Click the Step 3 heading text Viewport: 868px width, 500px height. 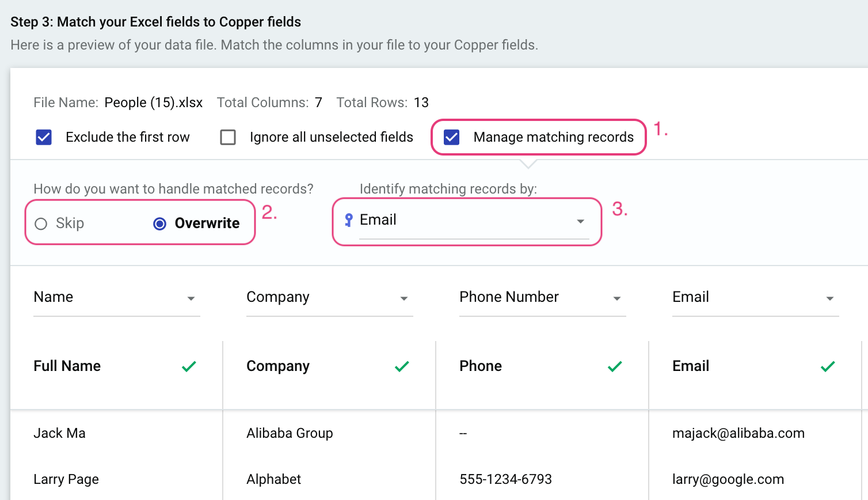[156, 22]
